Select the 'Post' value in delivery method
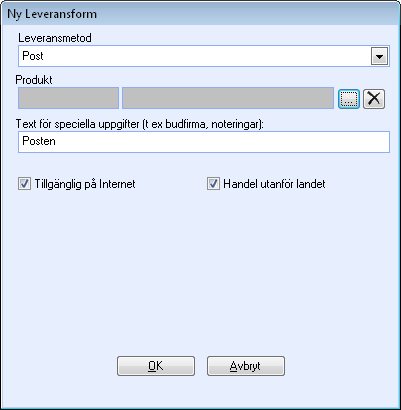 coord(33,56)
